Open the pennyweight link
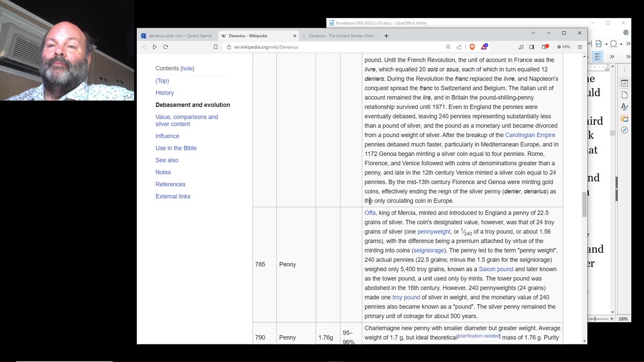Screen dimensions: 644x362 (x=434, y=231)
